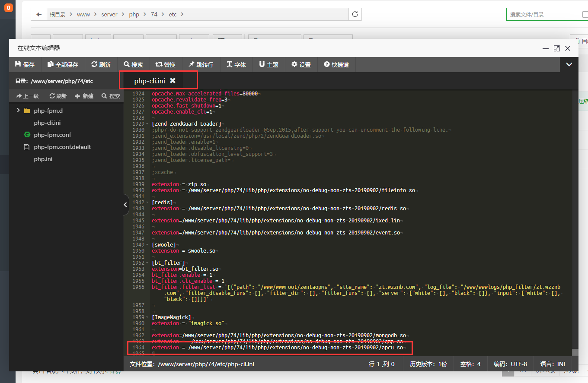Minimize the online text editor window
This screenshot has width=588, height=383.
546,48
